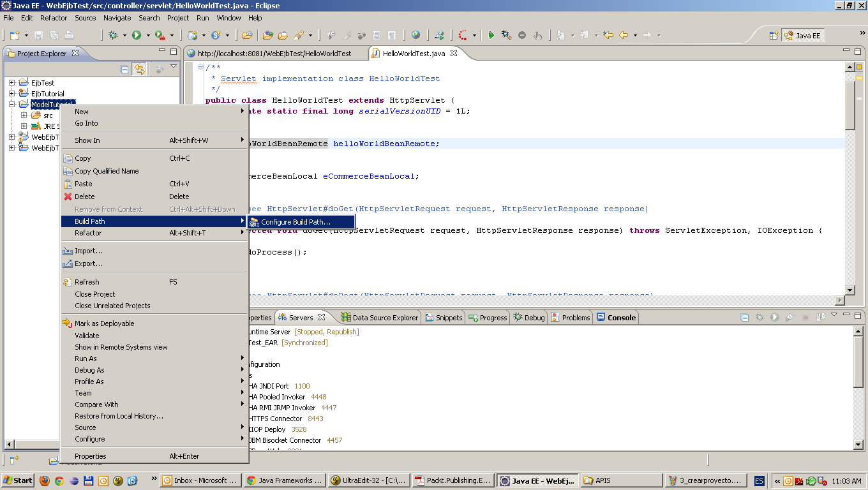868x490 pixels.
Task: Toggle Link with Editor in Project Explorer
Action: click(140, 69)
